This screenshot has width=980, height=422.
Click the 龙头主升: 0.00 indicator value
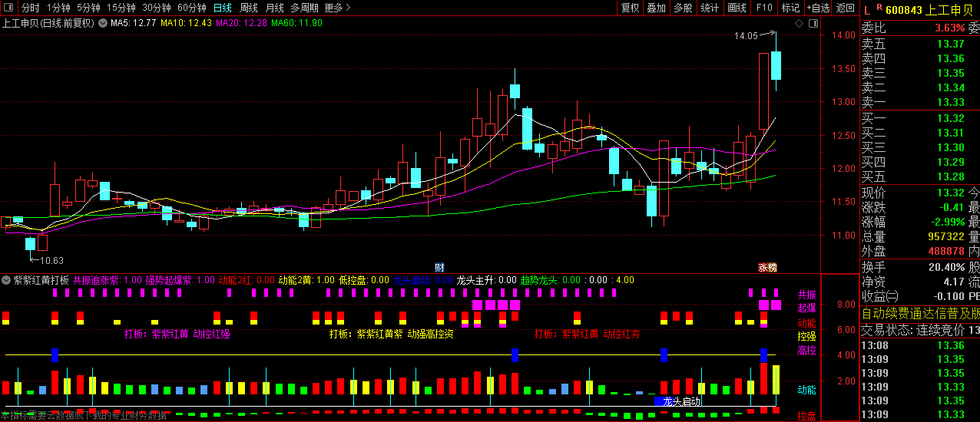tap(486, 281)
